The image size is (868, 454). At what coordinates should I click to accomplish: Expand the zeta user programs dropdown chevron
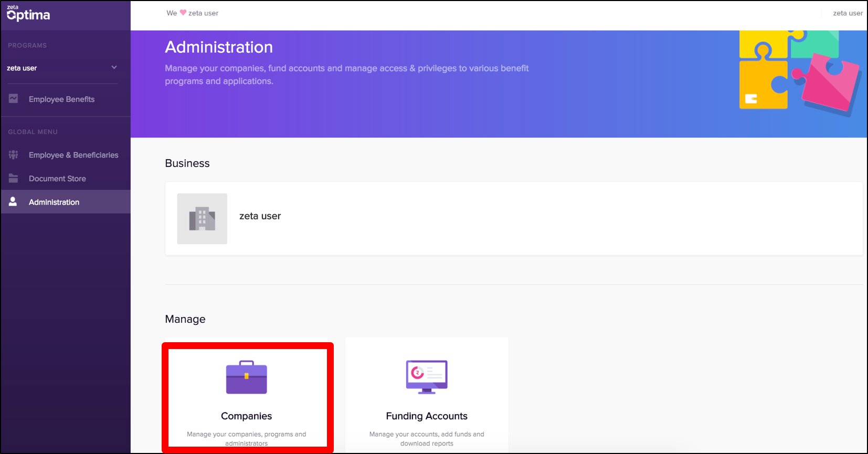(x=114, y=68)
